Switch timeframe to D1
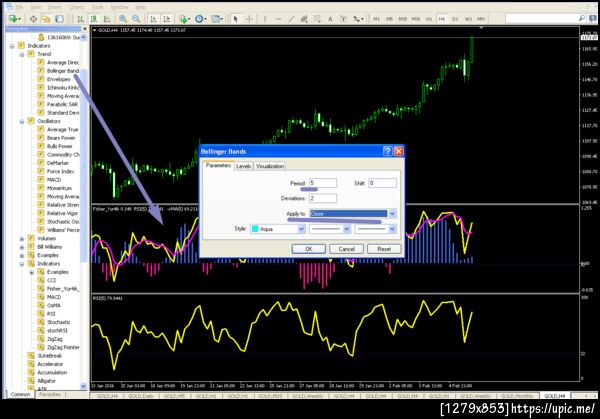The height and width of the screenshot is (419, 600). click(455, 19)
